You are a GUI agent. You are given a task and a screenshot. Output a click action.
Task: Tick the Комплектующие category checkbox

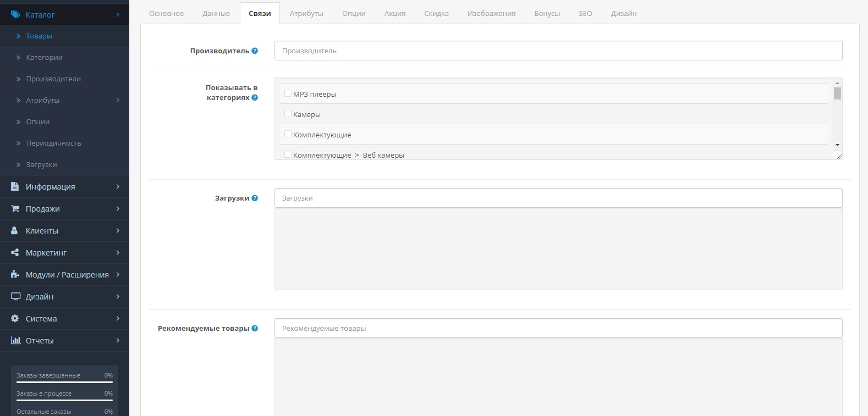click(288, 134)
